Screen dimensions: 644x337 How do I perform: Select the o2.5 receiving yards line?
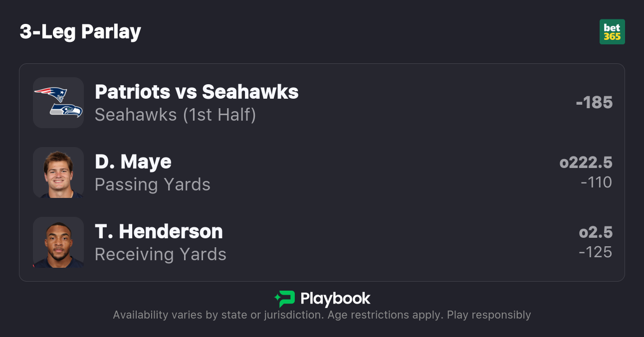[596, 232]
